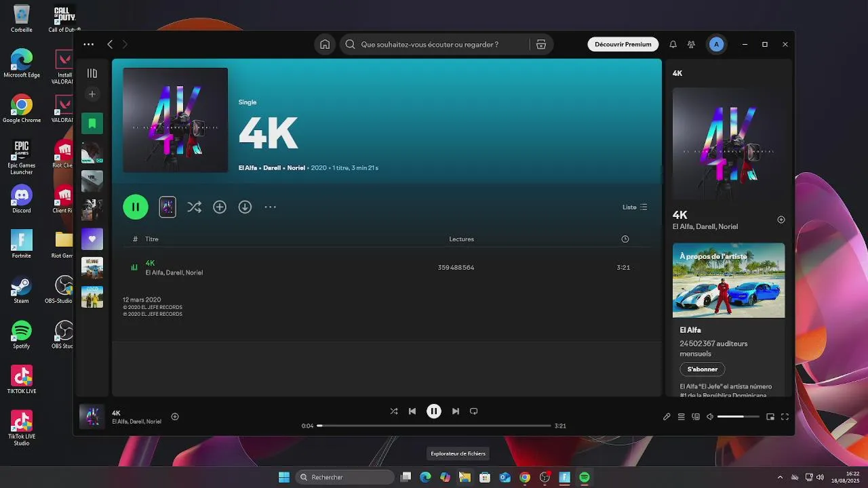Screen dimensions: 868x488
Task: Skip to previous track
Action: click(x=412, y=411)
